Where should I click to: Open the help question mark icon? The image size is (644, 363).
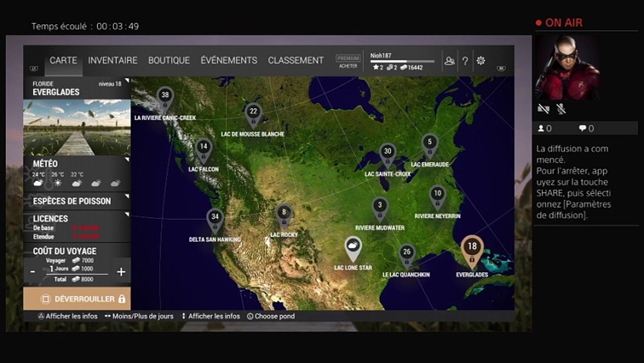click(465, 61)
